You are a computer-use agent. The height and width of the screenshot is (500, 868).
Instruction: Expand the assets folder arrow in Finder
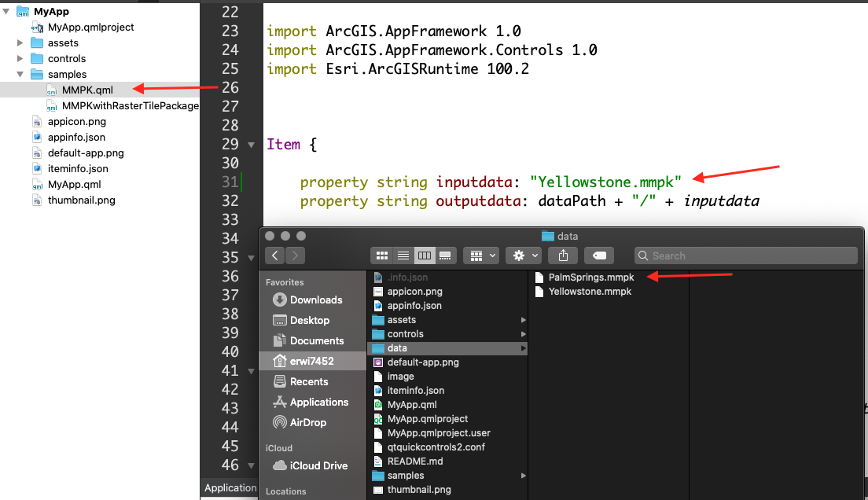pos(523,319)
